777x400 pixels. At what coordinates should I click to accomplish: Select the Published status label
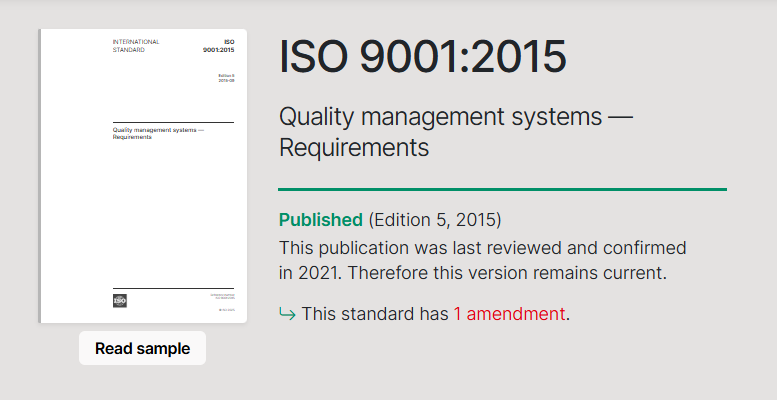click(x=321, y=220)
